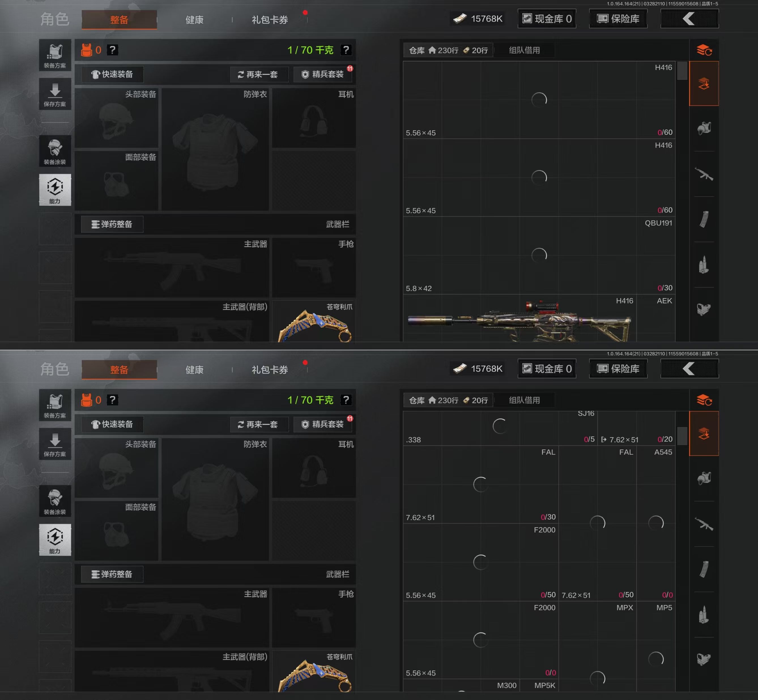Open 礼包卡券 tab in lower screen
This screenshot has width=758, height=700.
pos(270,370)
